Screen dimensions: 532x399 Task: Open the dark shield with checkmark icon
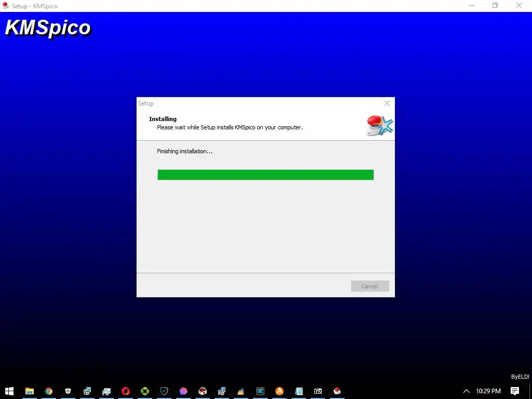(x=164, y=391)
